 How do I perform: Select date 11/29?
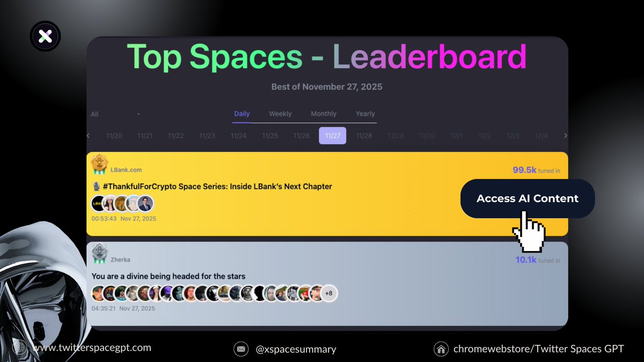[x=396, y=136]
